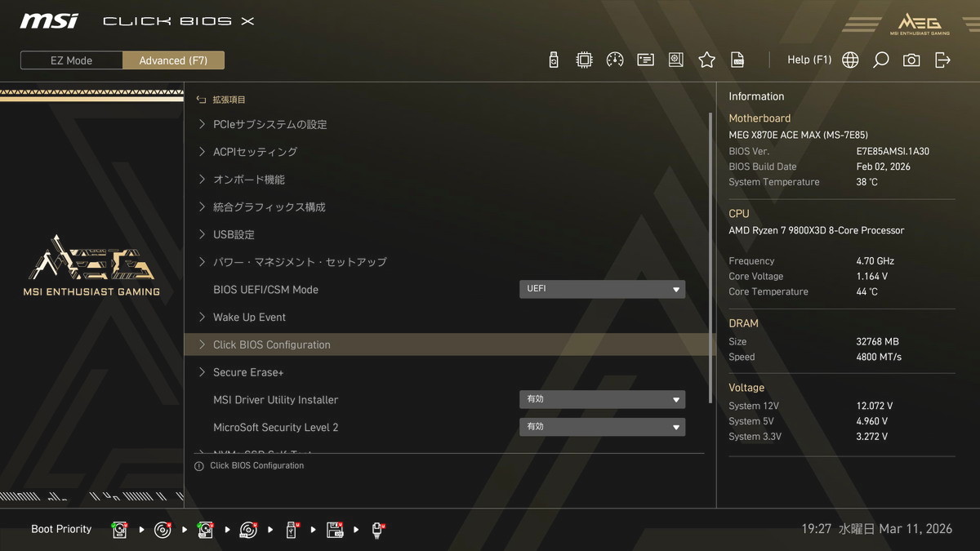The width and height of the screenshot is (980, 551).
Task: Select Advanced (F7) mode
Action: pos(173,60)
